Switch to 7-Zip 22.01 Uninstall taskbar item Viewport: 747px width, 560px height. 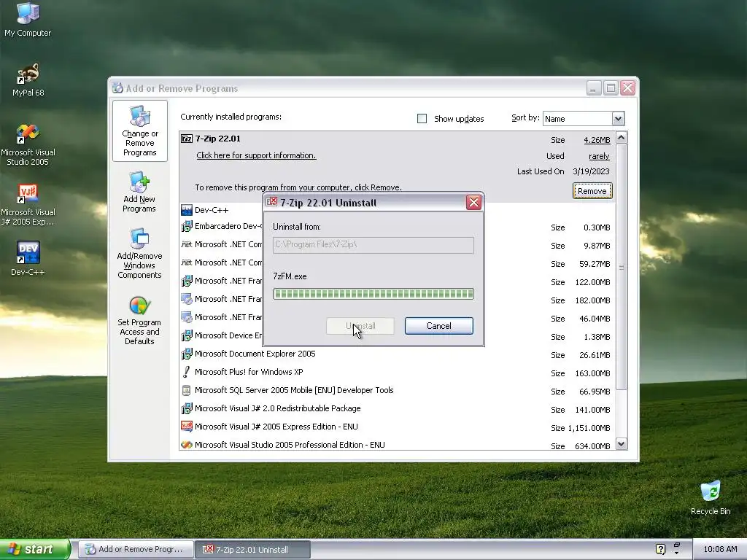coord(253,549)
